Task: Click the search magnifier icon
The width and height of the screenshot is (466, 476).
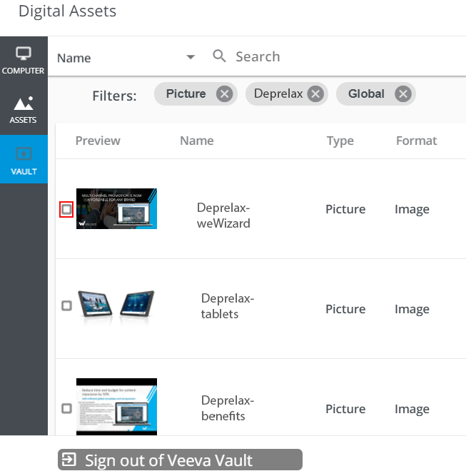Action: click(x=220, y=56)
